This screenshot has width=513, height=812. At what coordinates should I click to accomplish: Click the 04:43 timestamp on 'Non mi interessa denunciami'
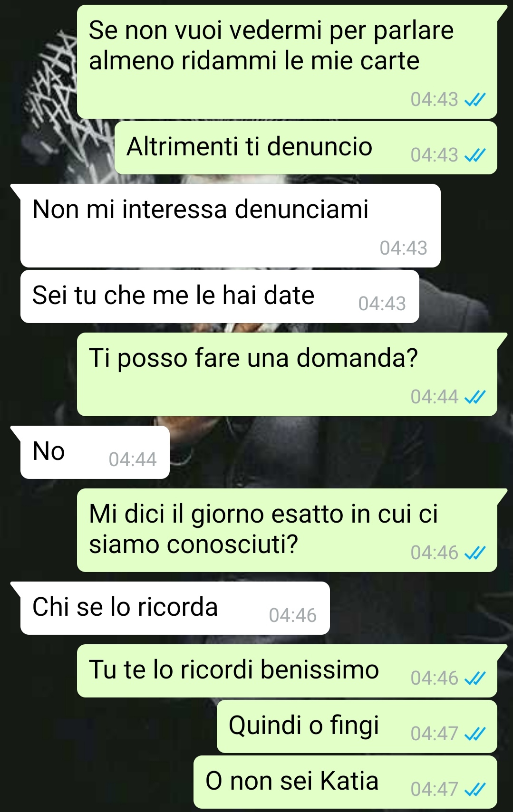(403, 248)
